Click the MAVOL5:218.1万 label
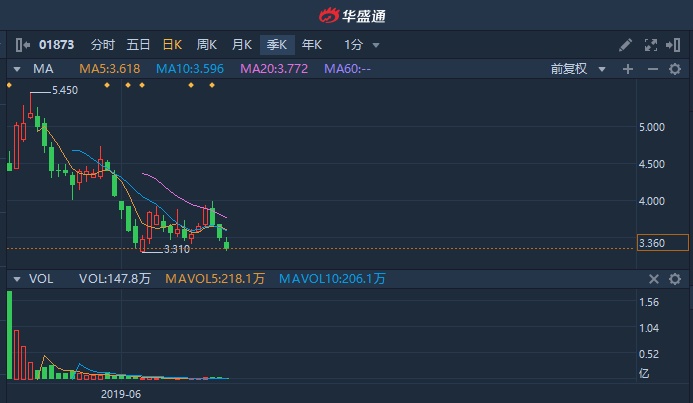The image size is (693, 403). pyautogui.click(x=215, y=279)
